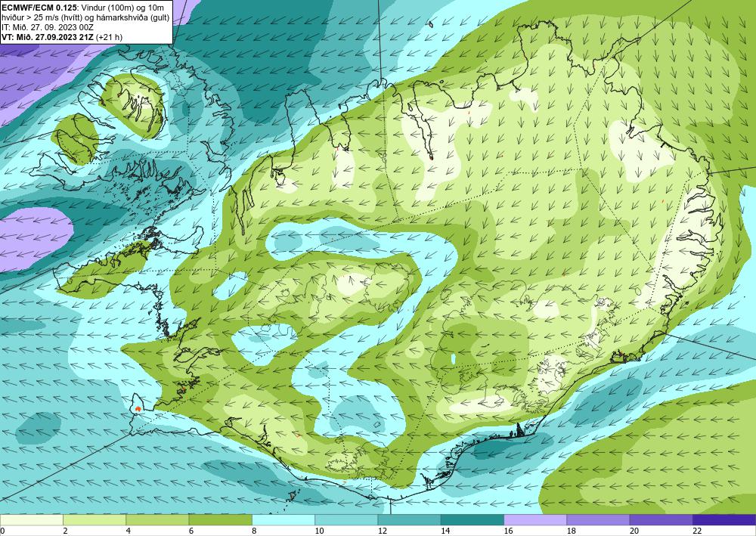
Task: Click the 12–14 m/s teal legend swatch
Action: click(409, 519)
